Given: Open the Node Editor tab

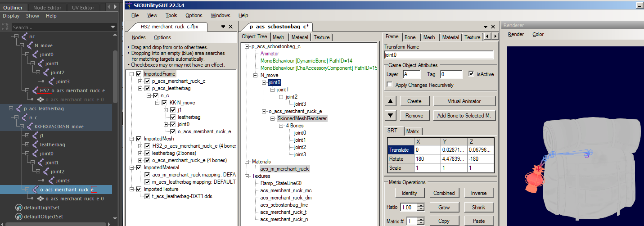Looking at the screenshot, I should pos(48,8).
